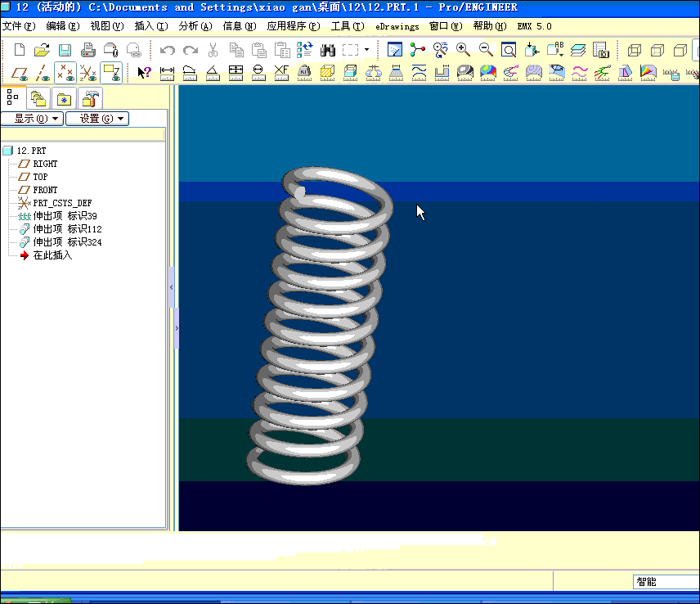Open the 显示(O) dropdown
Image resolution: width=700 pixels, height=604 pixels.
pyautogui.click(x=33, y=119)
